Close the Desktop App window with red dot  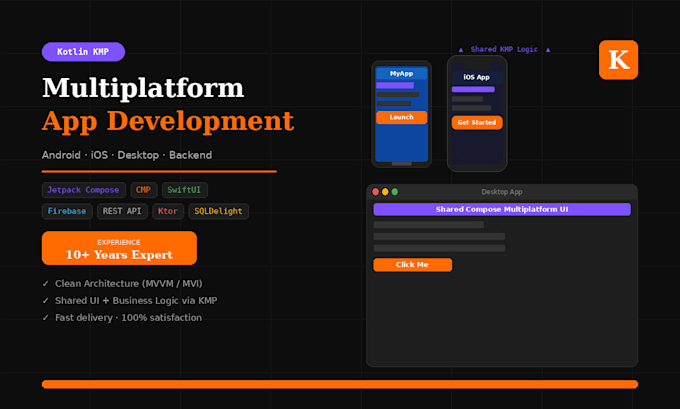376,192
